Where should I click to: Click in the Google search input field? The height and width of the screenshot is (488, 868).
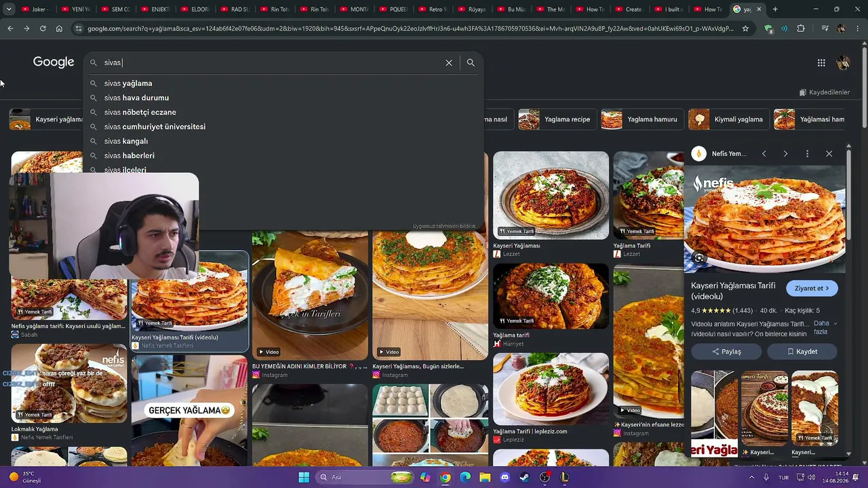tap(271, 62)
